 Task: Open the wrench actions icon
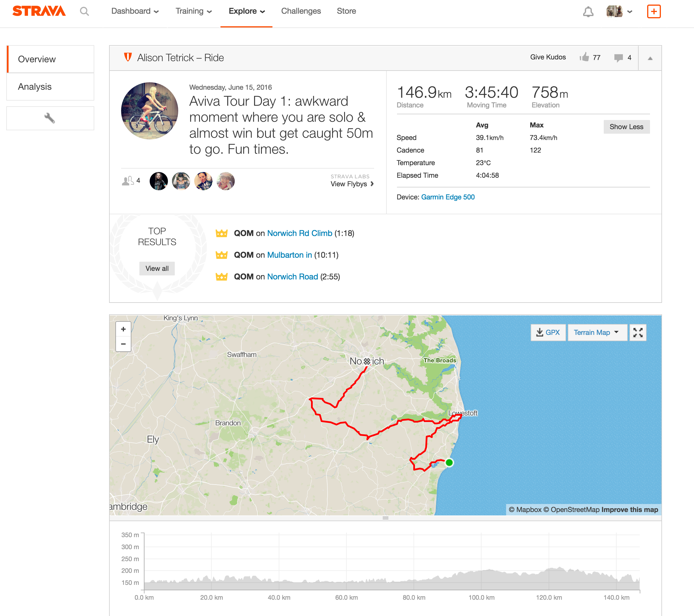tap(50, 118)
